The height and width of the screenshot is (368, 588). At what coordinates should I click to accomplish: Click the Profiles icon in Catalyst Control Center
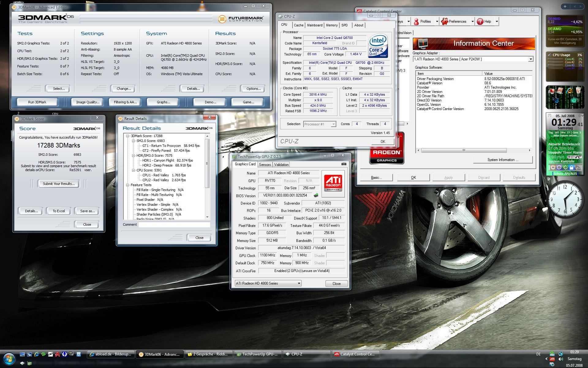(x=416, y=21)
